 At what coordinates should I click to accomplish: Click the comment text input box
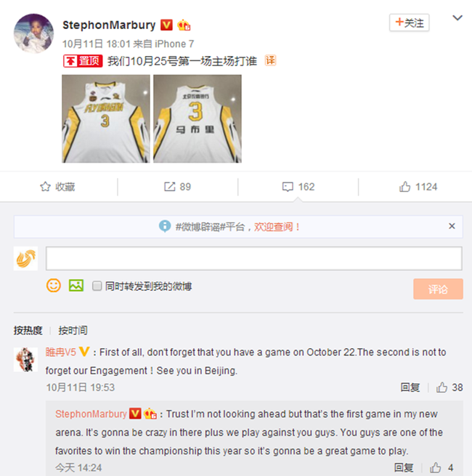tap(254, 259)
